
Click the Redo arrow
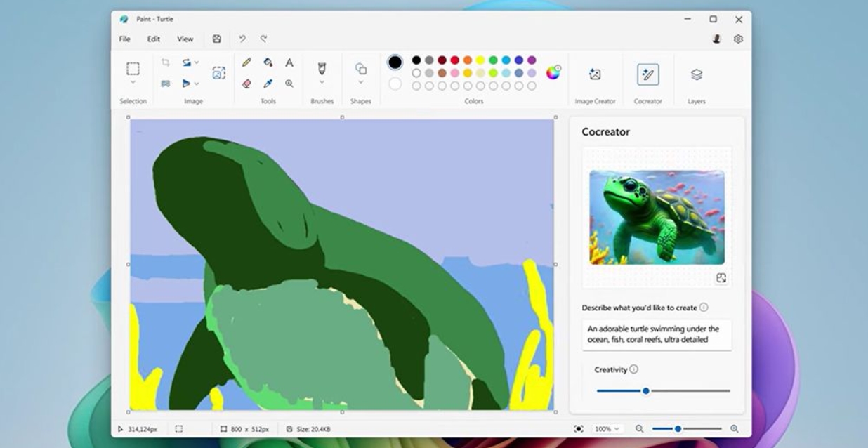point(263,39)
